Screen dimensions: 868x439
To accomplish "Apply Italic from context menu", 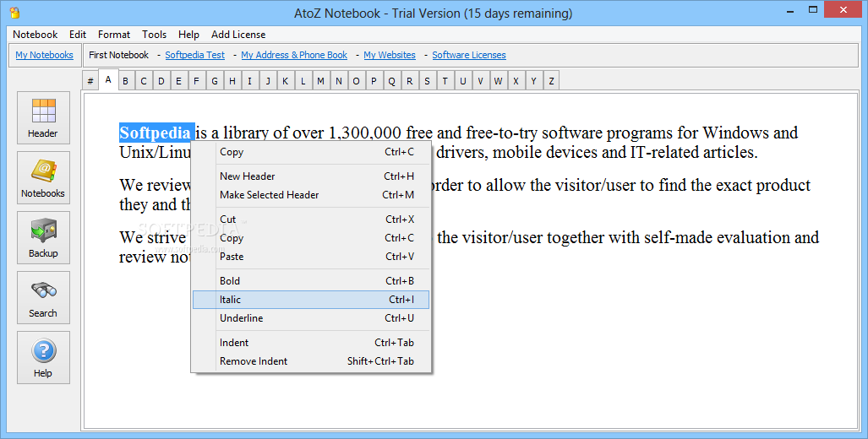I will click(x=311, y=300).
